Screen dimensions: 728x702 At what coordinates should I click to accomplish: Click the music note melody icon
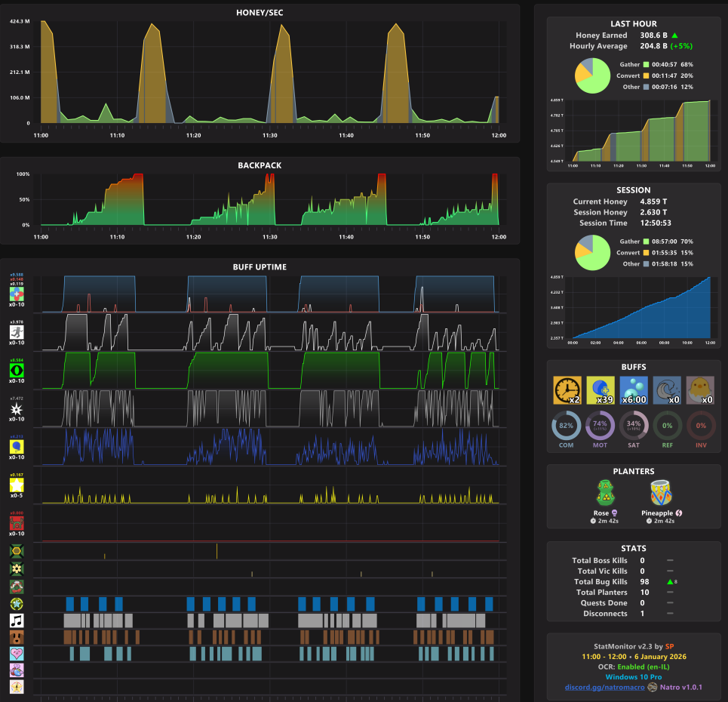(17, 620)
